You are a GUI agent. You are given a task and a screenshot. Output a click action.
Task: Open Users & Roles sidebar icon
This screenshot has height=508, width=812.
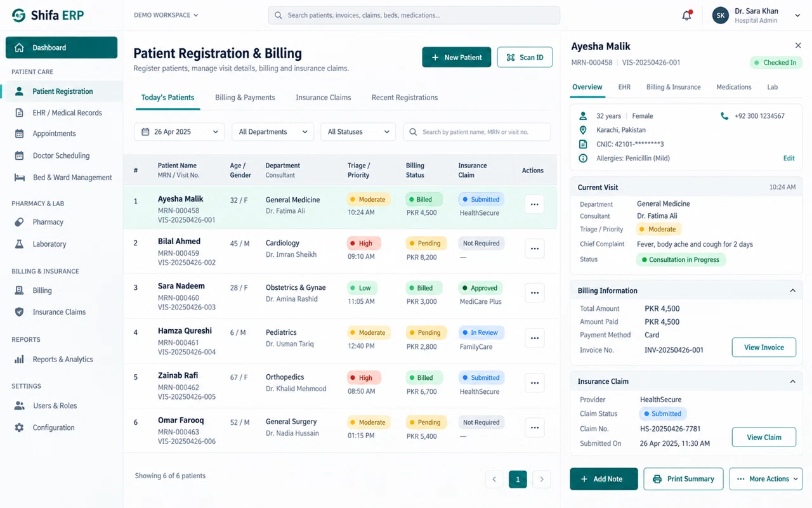point(19,406)
